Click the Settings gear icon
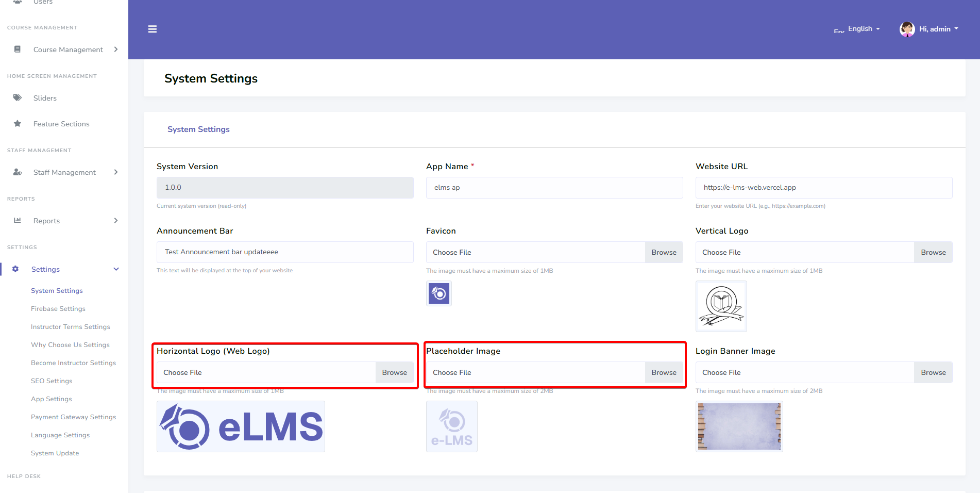The width and height of the screenshot is (980, 493). 15,269
